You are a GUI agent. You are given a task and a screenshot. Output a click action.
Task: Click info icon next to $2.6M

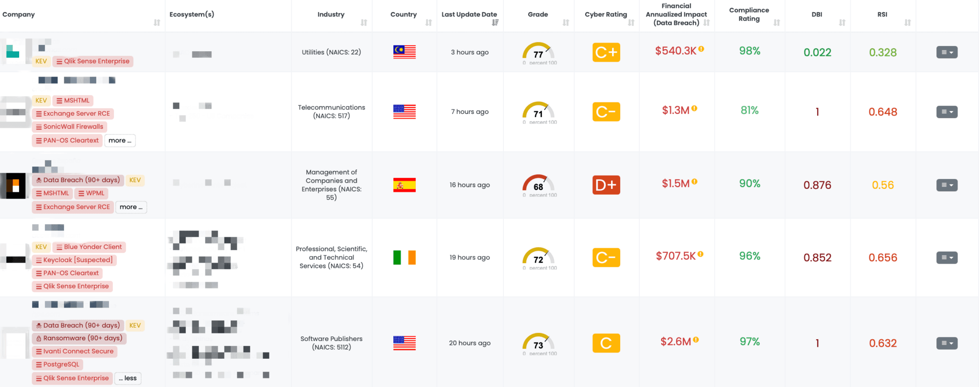point(696,340)
